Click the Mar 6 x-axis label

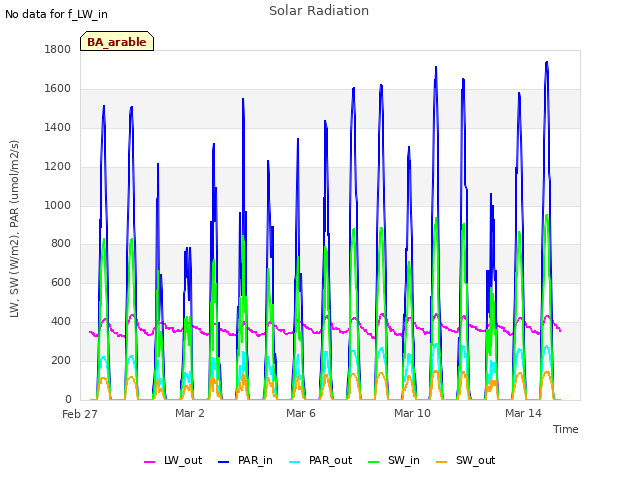tap(300, 413)
